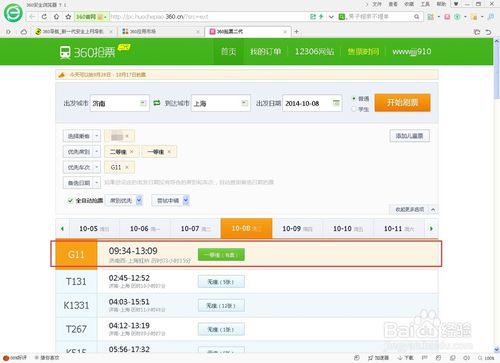Remove the 二等座 seat tag
This screenshot has height=363, width=500.
[132, 152]
